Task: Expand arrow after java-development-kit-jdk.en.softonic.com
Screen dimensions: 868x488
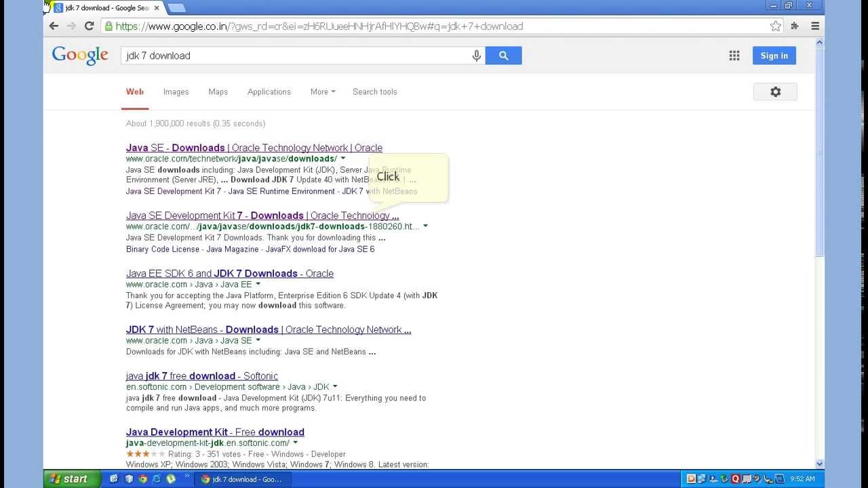Action: 295,443
